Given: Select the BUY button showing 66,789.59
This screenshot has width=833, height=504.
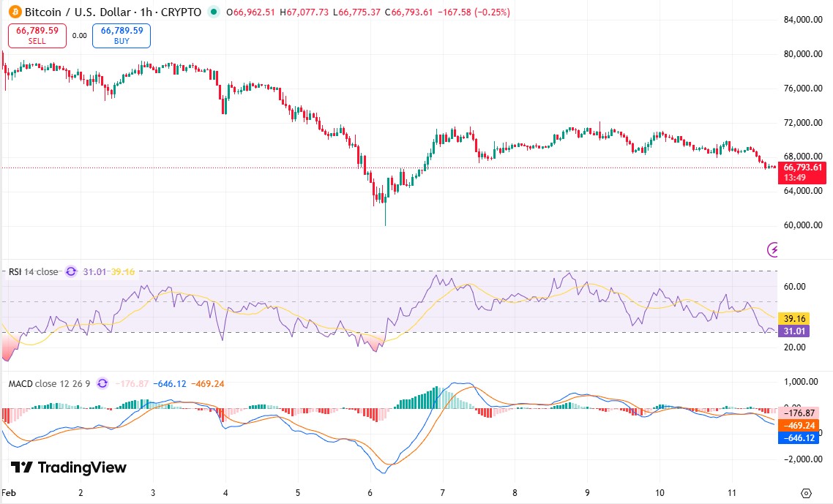Looking at the screenshot, I should pos(121,34).
